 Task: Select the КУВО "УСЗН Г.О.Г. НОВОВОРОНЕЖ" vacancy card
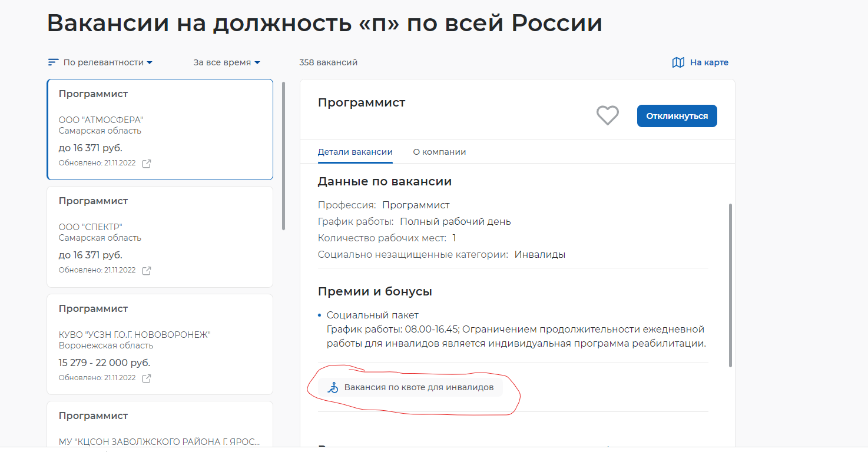point(160,344)
